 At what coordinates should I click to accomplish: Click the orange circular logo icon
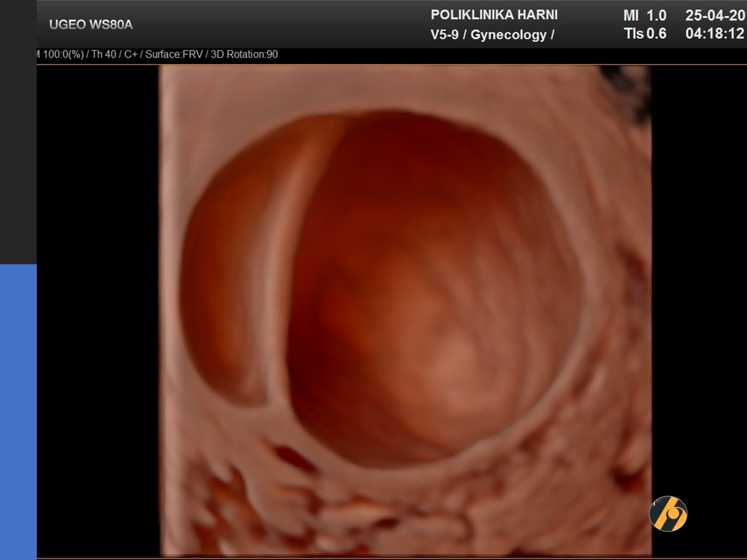(668, 514)
